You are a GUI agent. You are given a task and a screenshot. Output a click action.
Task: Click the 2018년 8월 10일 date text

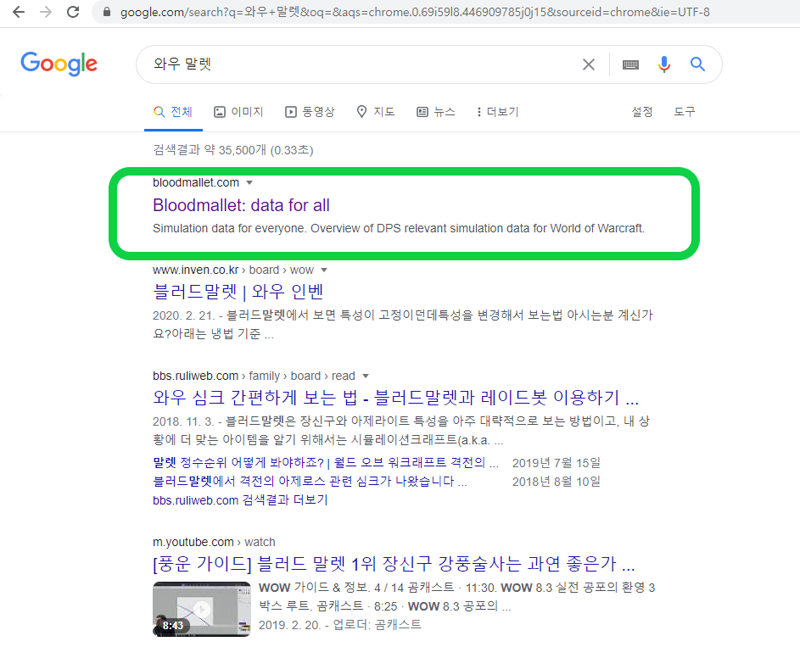tap(556, 481)
